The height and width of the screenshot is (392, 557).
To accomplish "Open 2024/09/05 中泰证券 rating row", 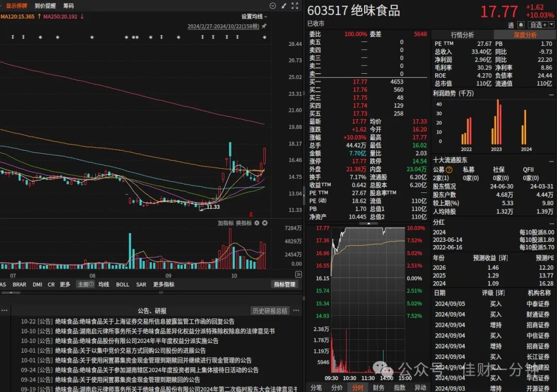I will (x=494, y=304).
